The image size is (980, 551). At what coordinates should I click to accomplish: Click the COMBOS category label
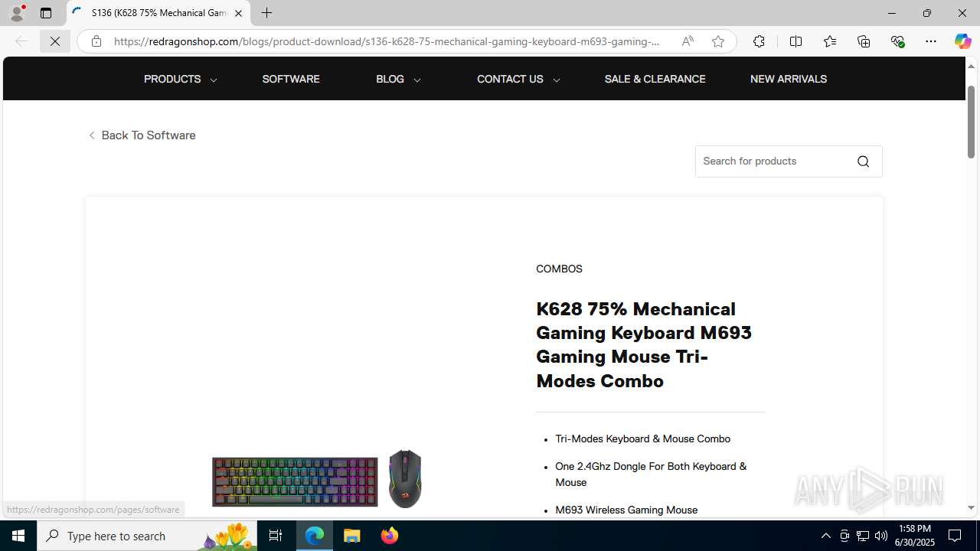559,269
